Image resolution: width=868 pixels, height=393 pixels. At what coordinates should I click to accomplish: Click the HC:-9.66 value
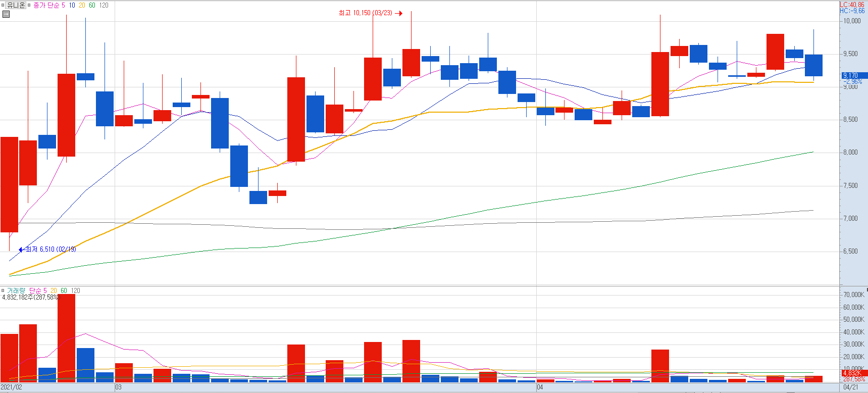tap(852, 11)
